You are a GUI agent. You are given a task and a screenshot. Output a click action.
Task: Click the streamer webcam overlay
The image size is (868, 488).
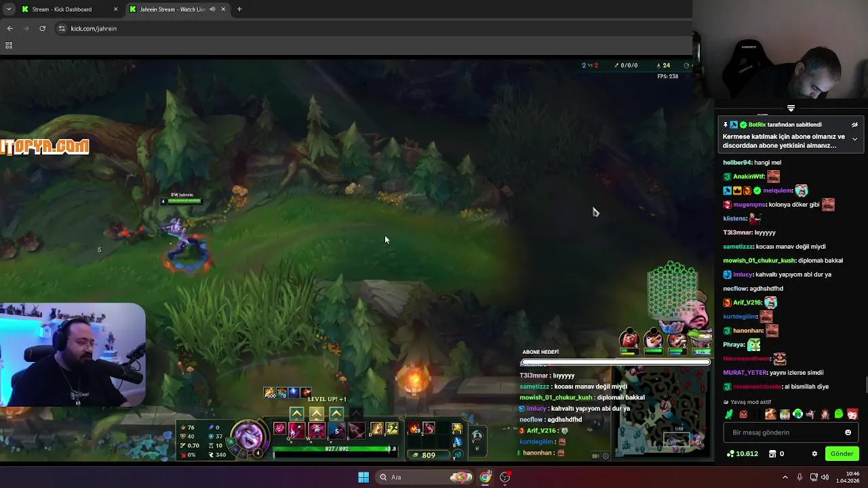click(73, 354)
